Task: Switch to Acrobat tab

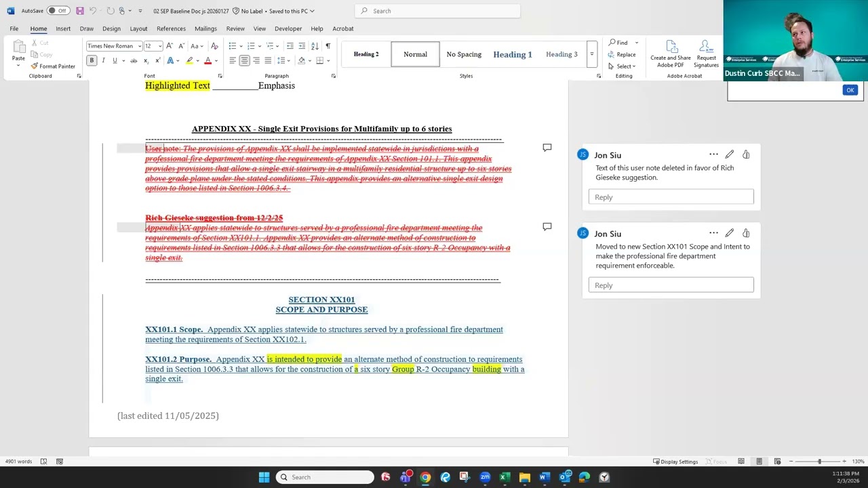Action: [x=343, y=28]
